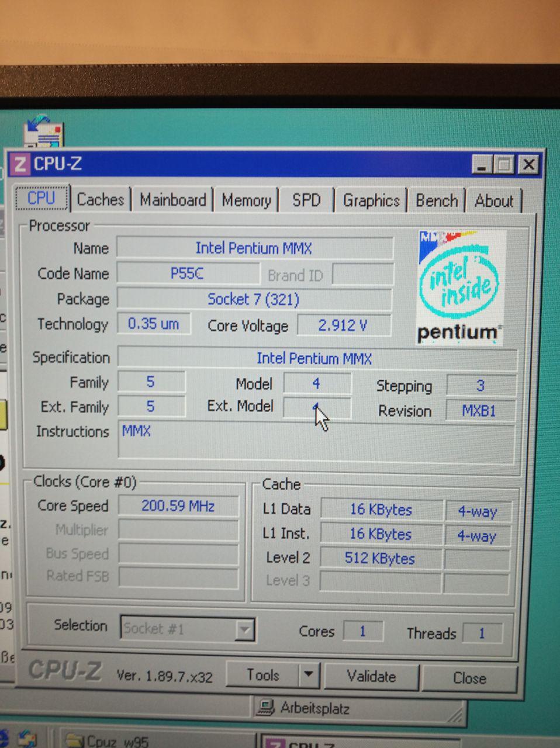Click the Validate button
Viewport: 560px width, 748px height.
point(371,677)
